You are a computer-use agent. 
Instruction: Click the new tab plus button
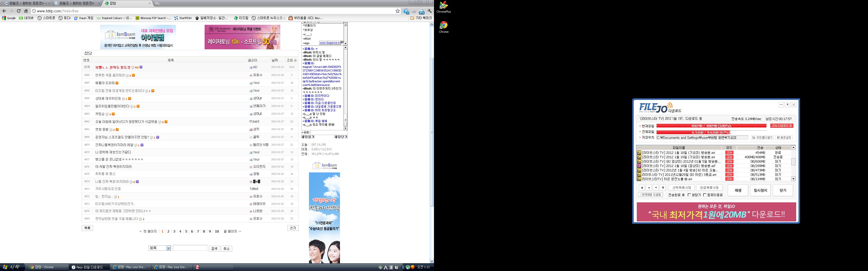pos(157,3)
